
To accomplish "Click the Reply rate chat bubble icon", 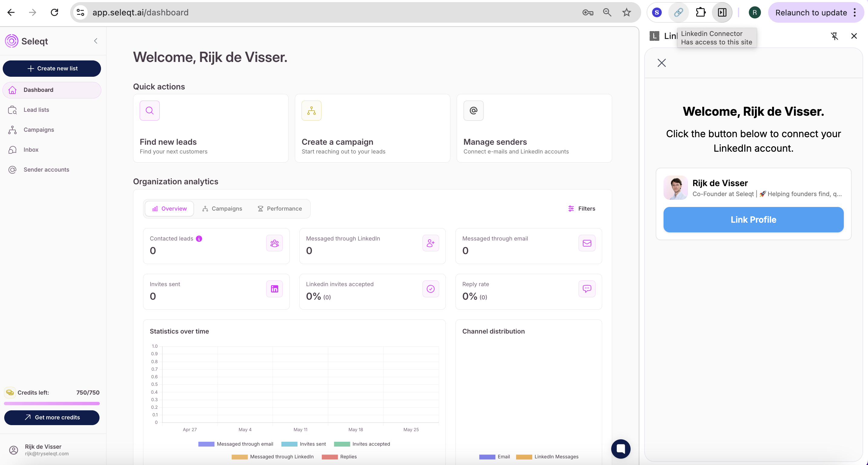I will (x=587, y=289).
